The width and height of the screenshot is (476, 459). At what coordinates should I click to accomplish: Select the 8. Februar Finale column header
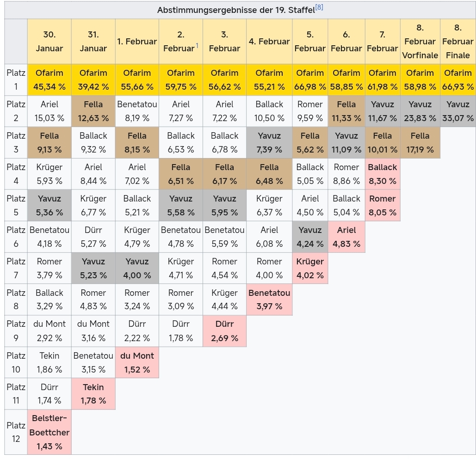pos(457,42)
